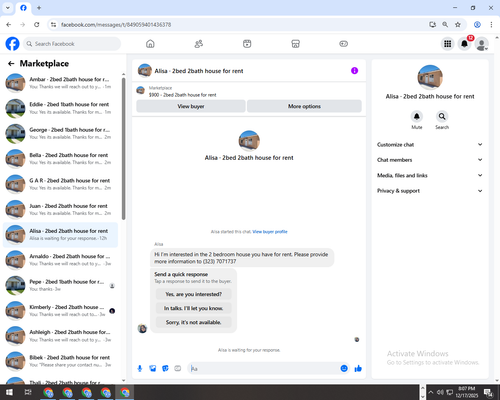Choose a GIF to send
Screen dimensions: 500x400
(178, 368)
